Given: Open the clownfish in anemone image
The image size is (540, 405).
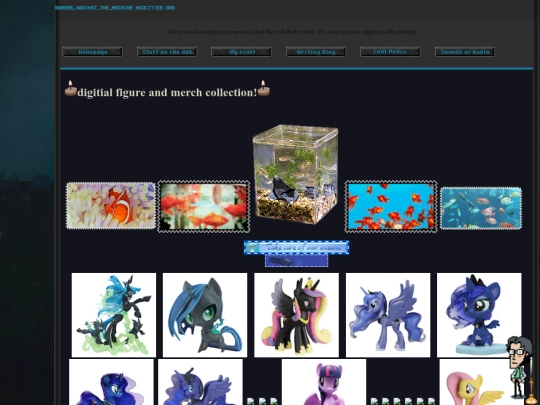Looking at the screenshot, I should (x=111, y=206).
